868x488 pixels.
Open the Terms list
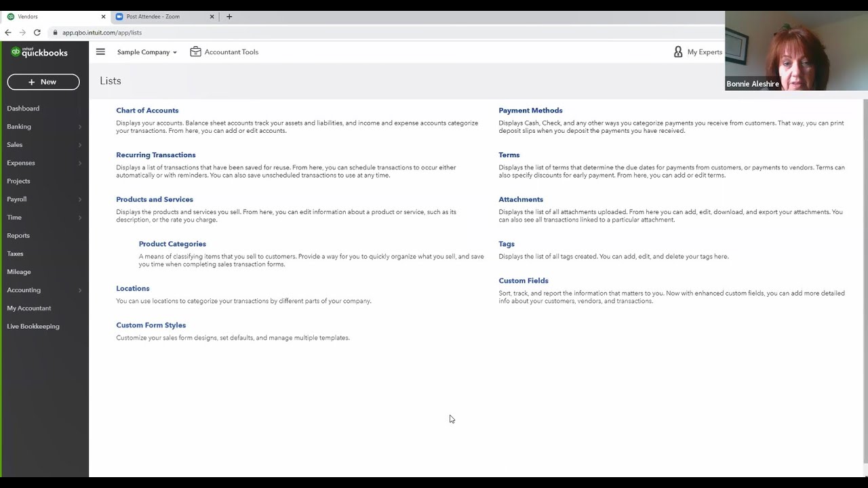(509, 155)
